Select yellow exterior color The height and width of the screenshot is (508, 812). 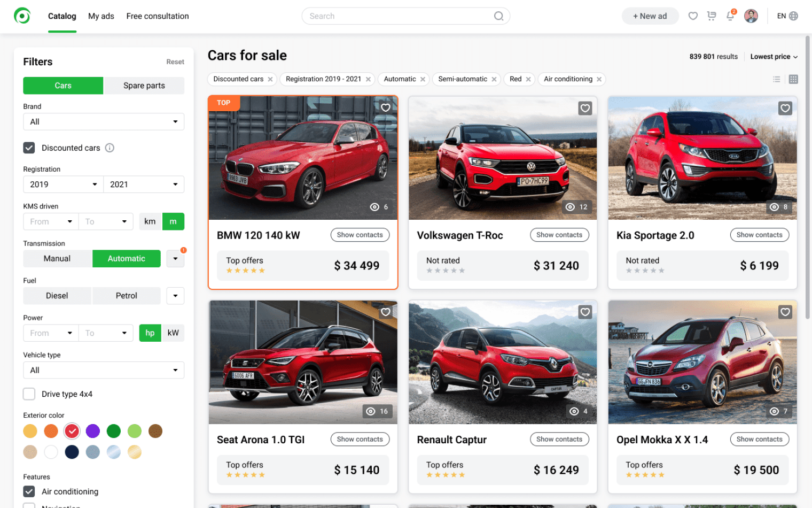tap(30, 431)
